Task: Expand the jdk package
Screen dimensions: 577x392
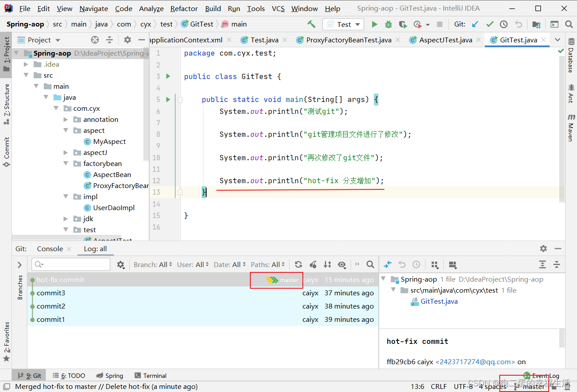Action: 66,219
